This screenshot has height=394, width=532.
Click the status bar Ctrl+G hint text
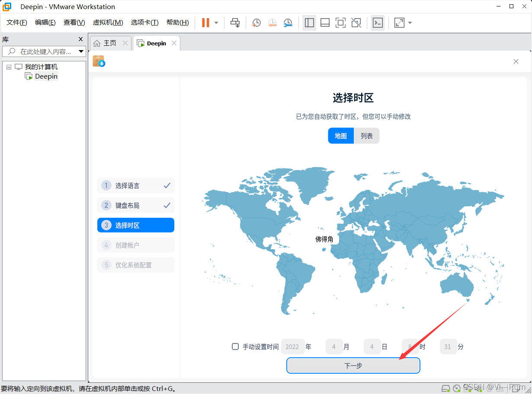pos(89,389)
